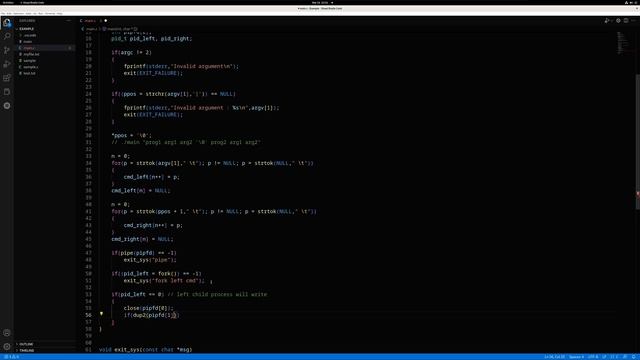This screenshot has width=640, height=360.
Task: Click the '*ppos = '\0';' line
Action: point(131,136)
